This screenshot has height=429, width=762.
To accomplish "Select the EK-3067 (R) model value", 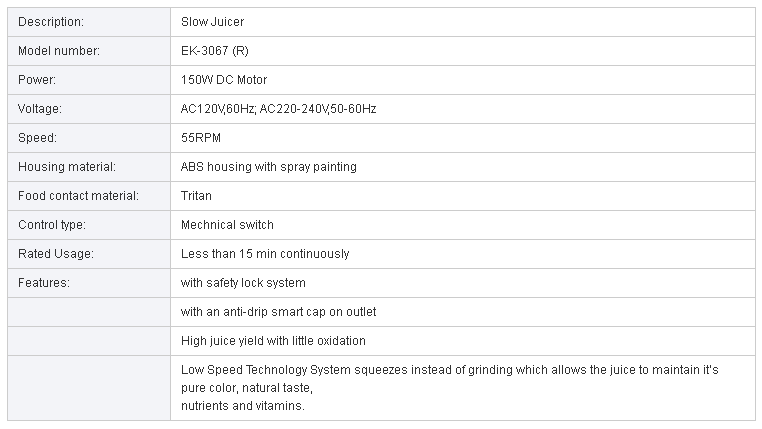I will [214, 51].
